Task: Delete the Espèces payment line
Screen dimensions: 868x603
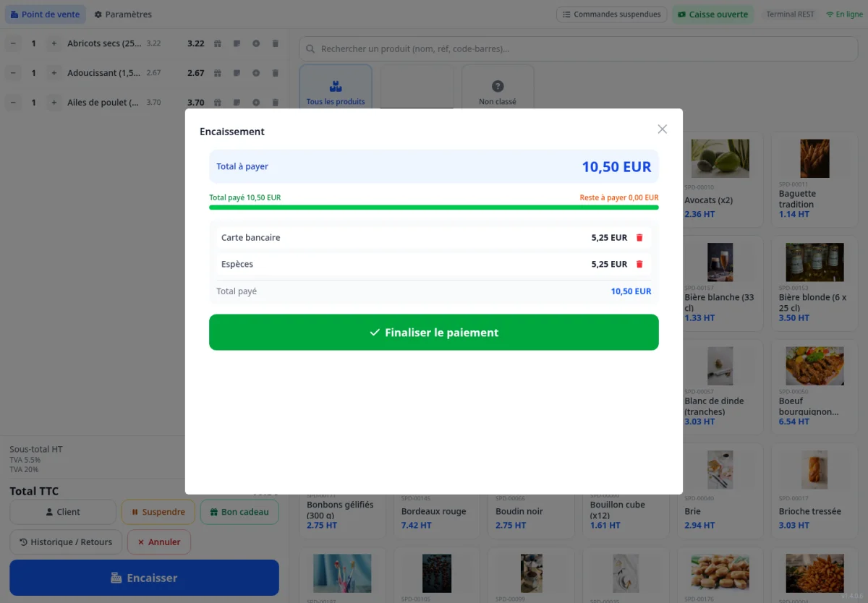Action: (x=639, y=265)
